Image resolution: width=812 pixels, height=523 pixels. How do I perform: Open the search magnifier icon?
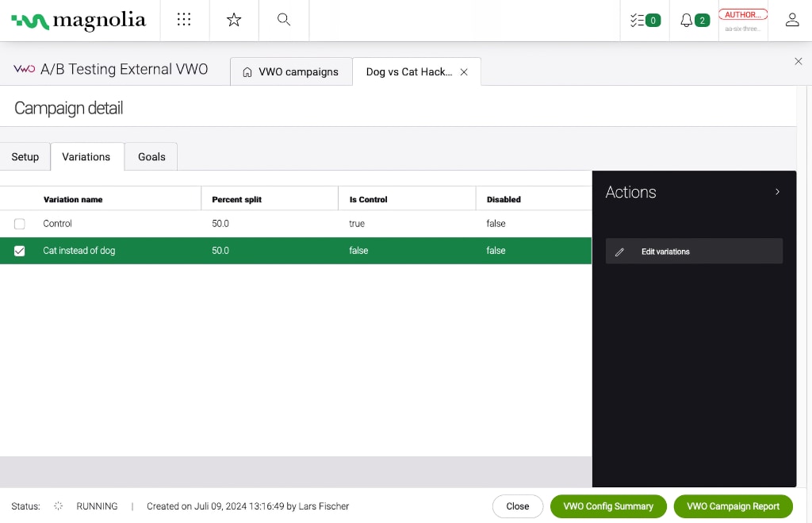[283, 20]
